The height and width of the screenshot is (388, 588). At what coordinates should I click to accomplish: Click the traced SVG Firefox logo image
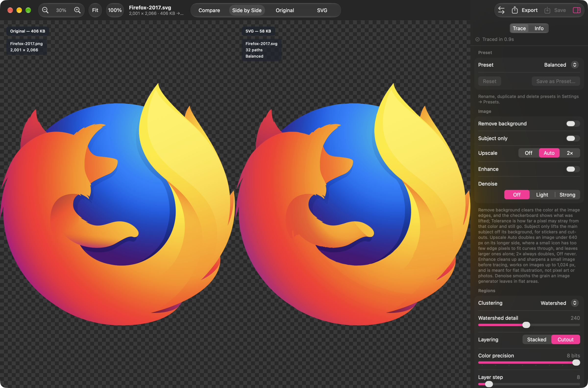coord(353,204)
